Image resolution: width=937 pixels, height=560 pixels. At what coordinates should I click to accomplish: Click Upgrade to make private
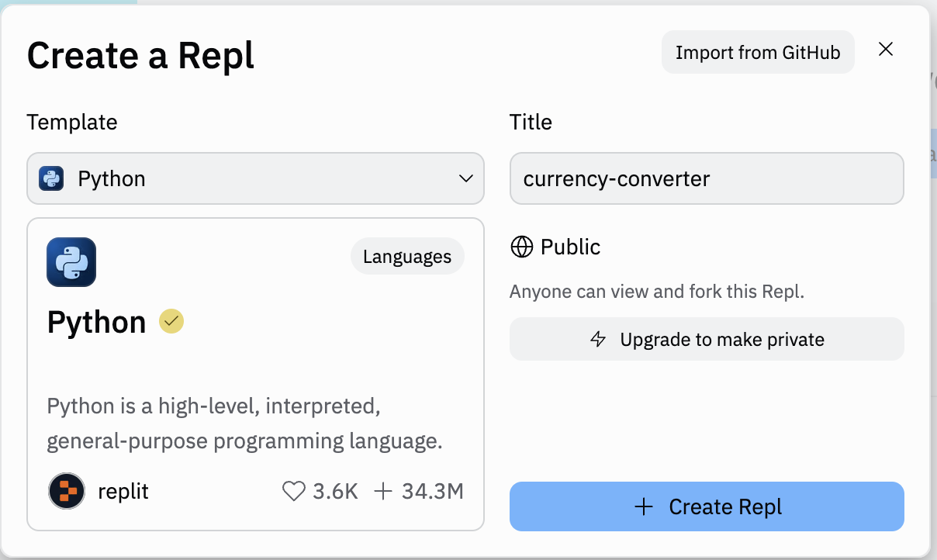point(707,339)
